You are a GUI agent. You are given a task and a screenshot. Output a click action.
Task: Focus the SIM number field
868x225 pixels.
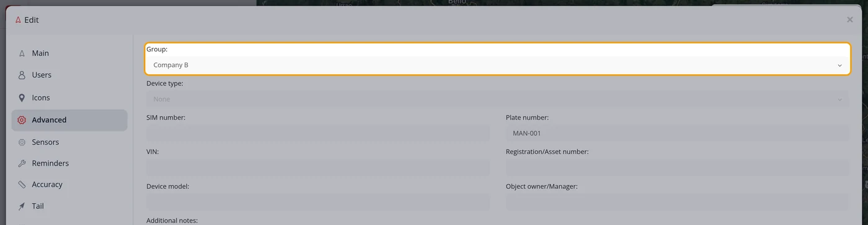pyautogui.click(x=318, y=133)
